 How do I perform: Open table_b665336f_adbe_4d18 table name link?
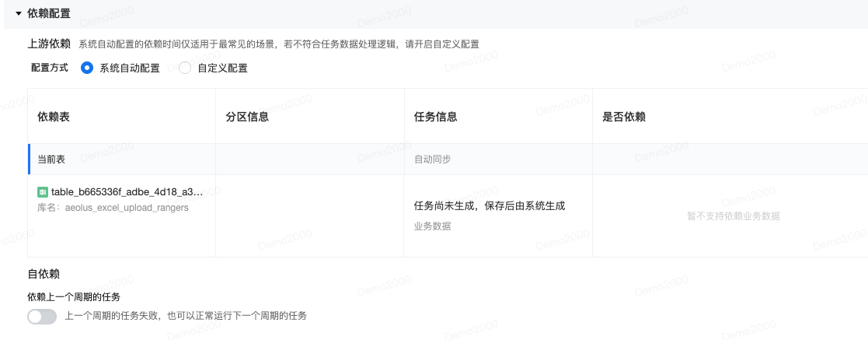pos(127,192)
